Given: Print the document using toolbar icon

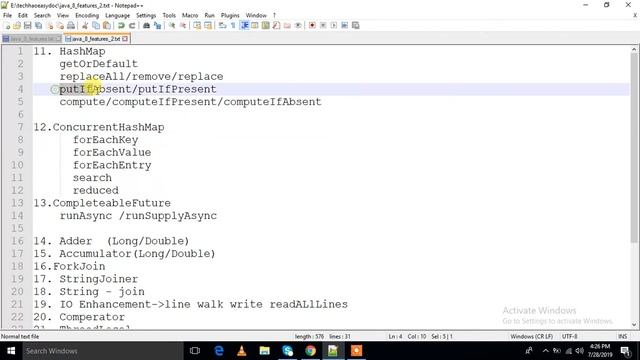Looking at the screenshot, I should pos(71,25).
